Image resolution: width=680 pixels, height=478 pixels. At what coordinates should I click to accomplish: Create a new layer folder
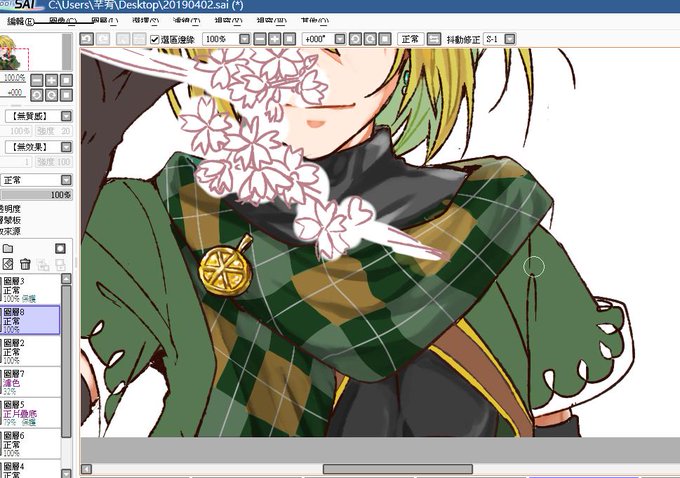pos(8,249)
